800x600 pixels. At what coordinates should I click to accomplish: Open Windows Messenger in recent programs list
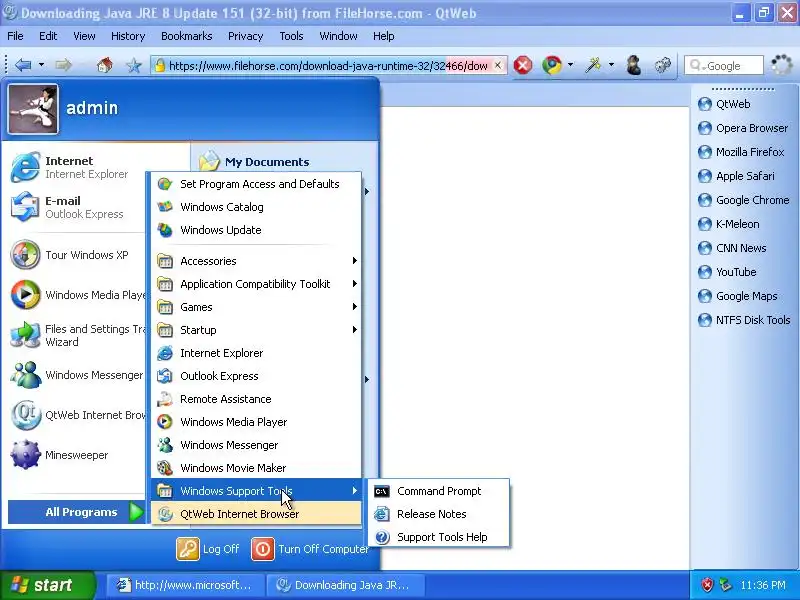77,375
